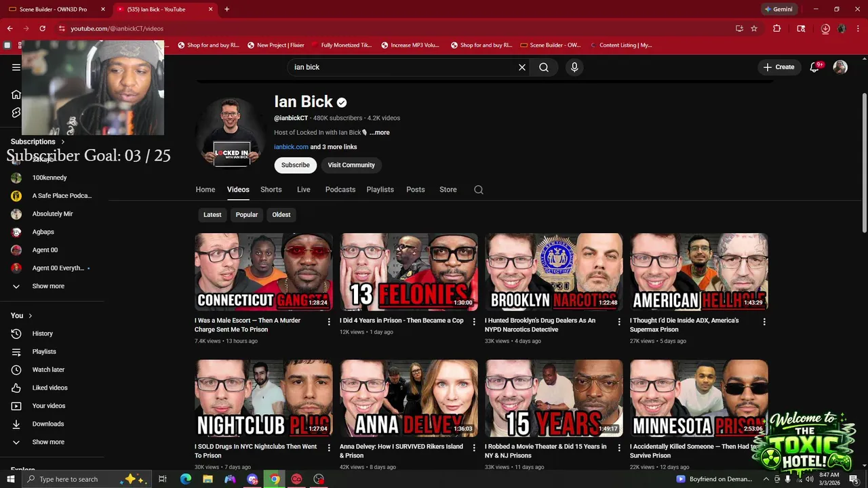Open the Podcasts tab
Viewport: 868px width, 488px height.
340,190
